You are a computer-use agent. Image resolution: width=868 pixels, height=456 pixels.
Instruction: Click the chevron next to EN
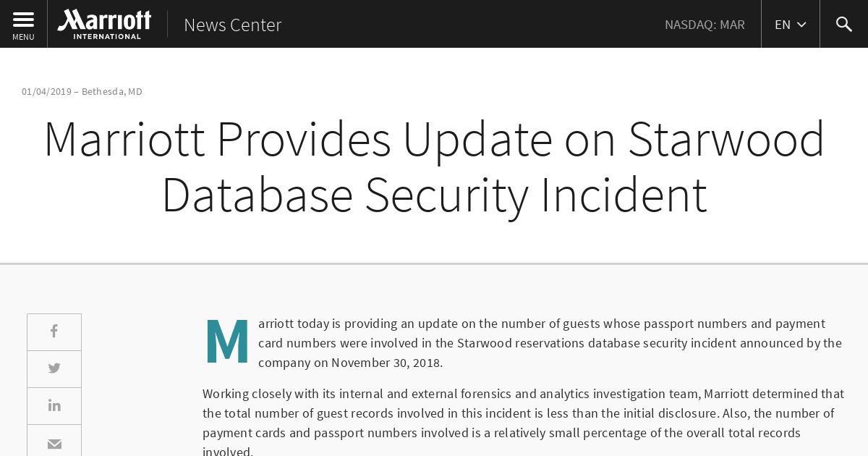(801, 25)
